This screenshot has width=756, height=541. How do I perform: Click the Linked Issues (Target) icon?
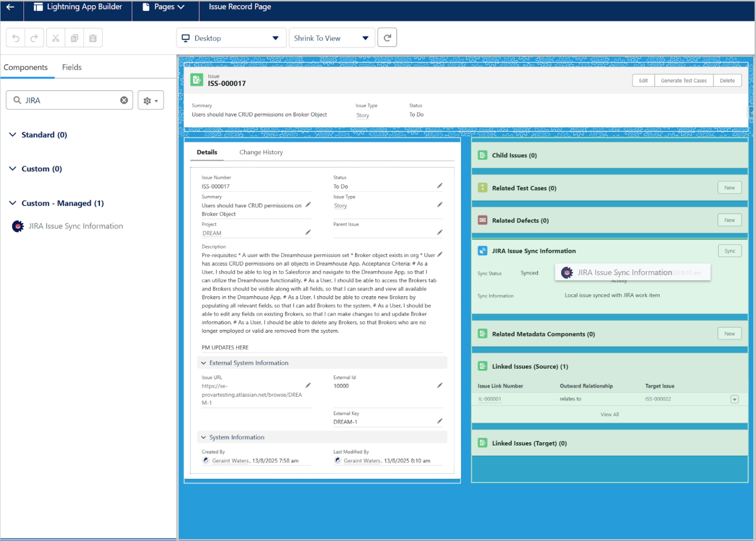point(483,443)
